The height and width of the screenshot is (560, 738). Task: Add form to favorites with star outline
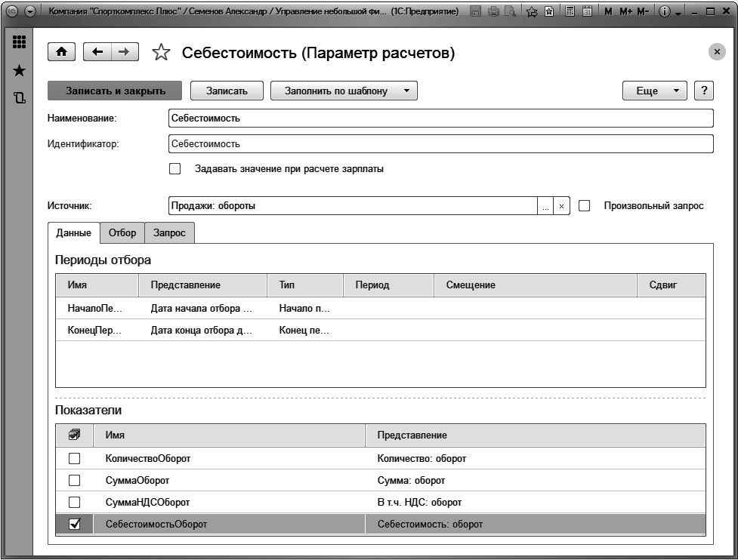(x=161, y=52)
